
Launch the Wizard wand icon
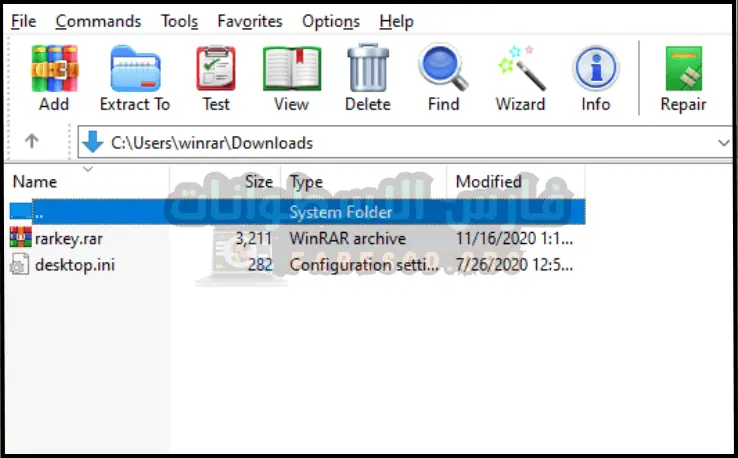(x=520, y=70)
